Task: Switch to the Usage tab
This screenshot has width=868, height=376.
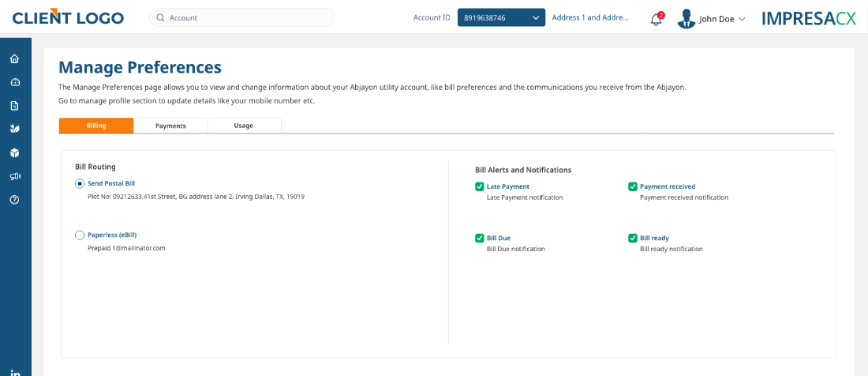Action: pyautogui.click(x=244, y=126)
